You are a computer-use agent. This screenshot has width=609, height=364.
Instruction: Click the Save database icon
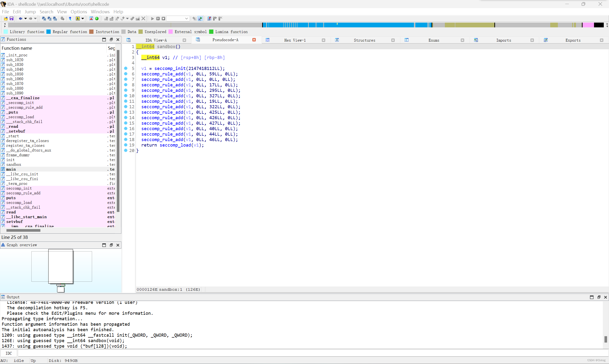click(x=11, y=19)
